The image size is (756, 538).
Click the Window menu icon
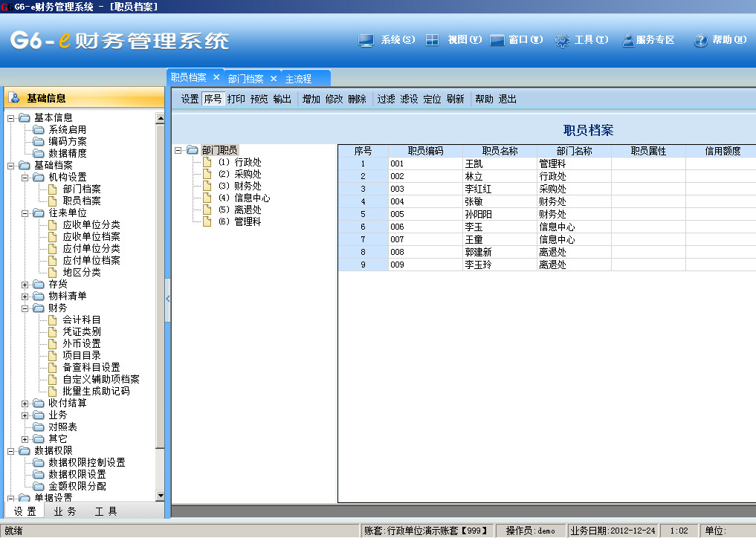[x=497, y=41]
